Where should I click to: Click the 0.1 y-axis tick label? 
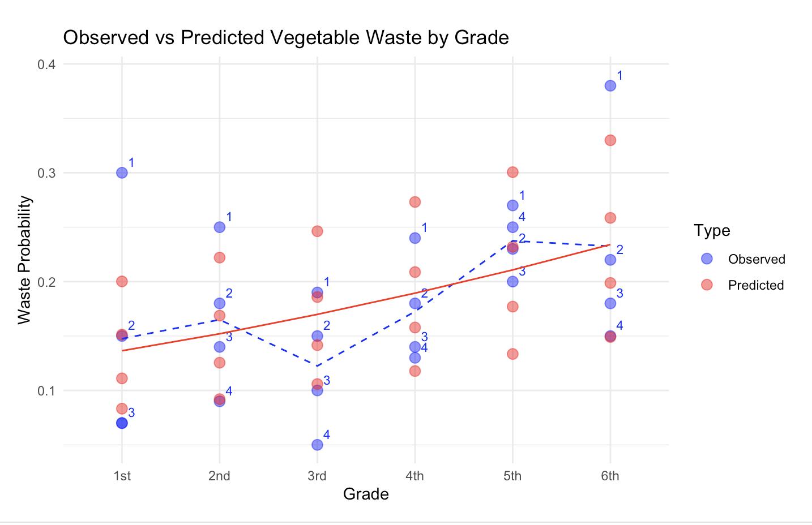click(46, 391)
